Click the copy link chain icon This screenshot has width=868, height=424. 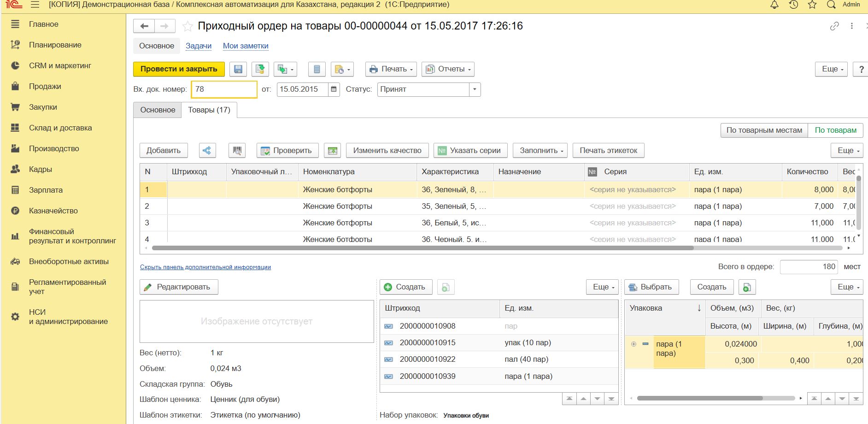834,26
